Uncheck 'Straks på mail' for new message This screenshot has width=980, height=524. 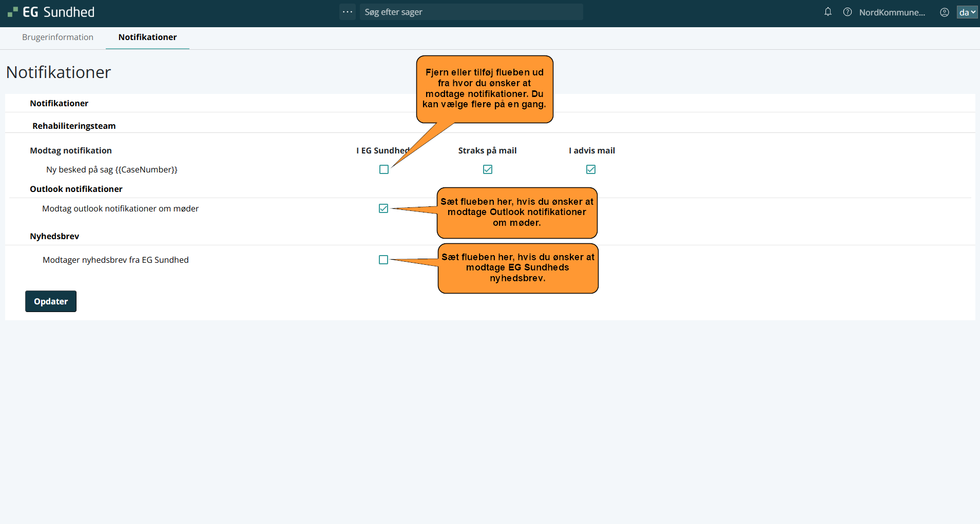click(x=488, y=169)
